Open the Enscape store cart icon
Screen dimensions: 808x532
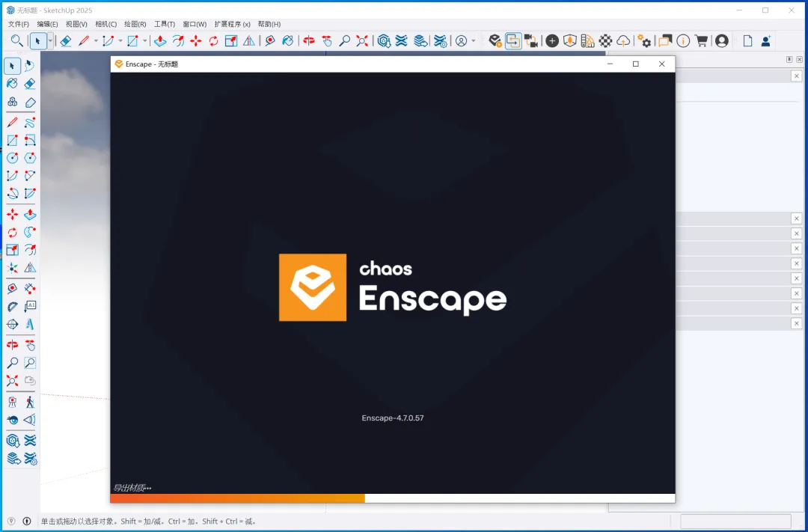pyautogui.click(x=701, y=40)
